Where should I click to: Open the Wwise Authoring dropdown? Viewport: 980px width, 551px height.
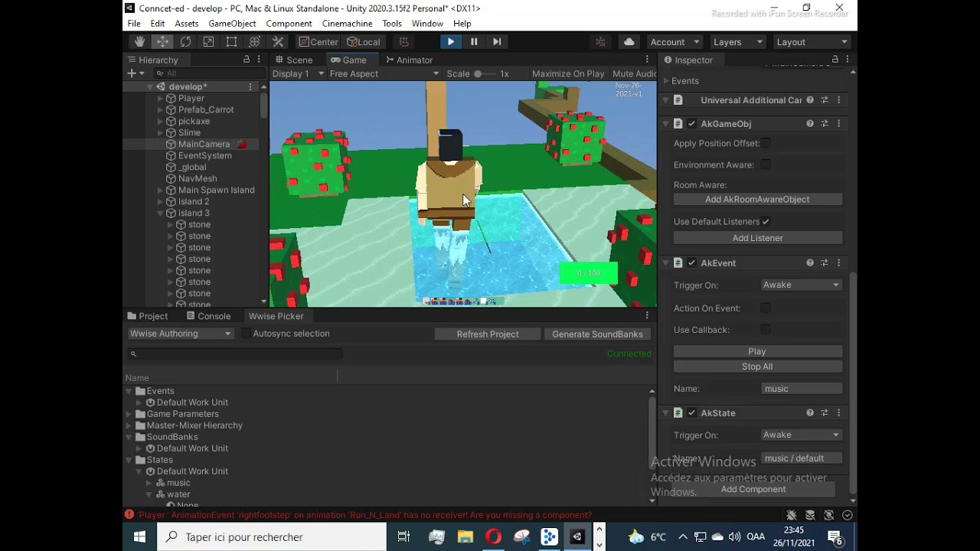point(181,334)
